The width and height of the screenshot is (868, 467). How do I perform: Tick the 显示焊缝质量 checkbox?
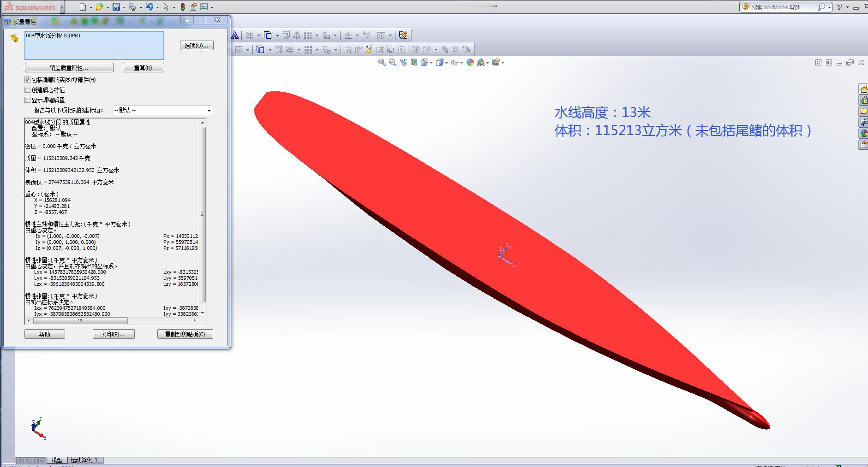tap(28, 100)
